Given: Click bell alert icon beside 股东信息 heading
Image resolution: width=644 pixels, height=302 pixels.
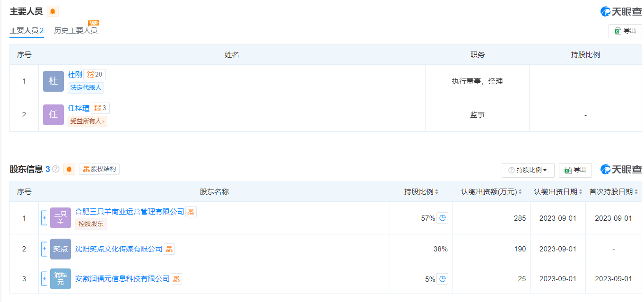Looking at the screenshot, I should pos(70,169).
